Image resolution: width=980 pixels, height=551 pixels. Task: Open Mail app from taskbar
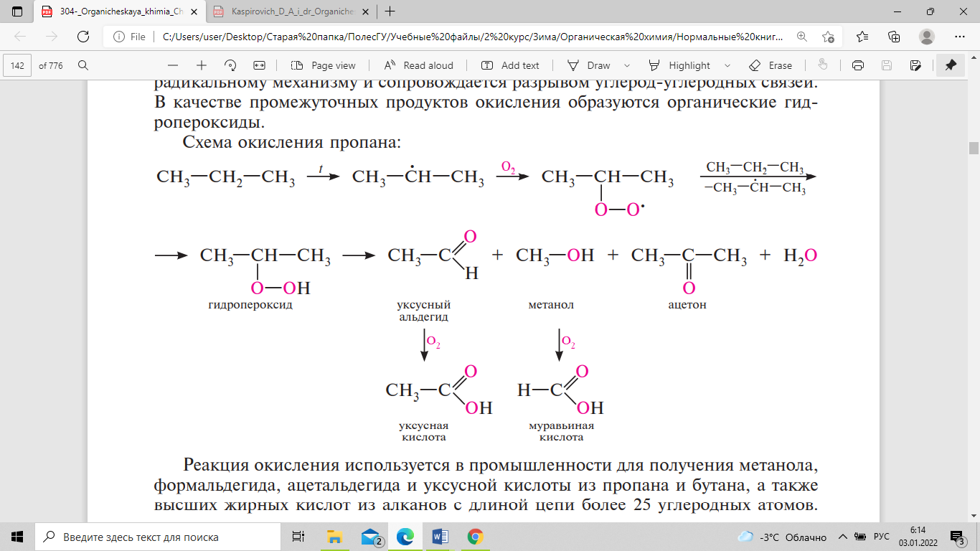click(x=370, y=537)
